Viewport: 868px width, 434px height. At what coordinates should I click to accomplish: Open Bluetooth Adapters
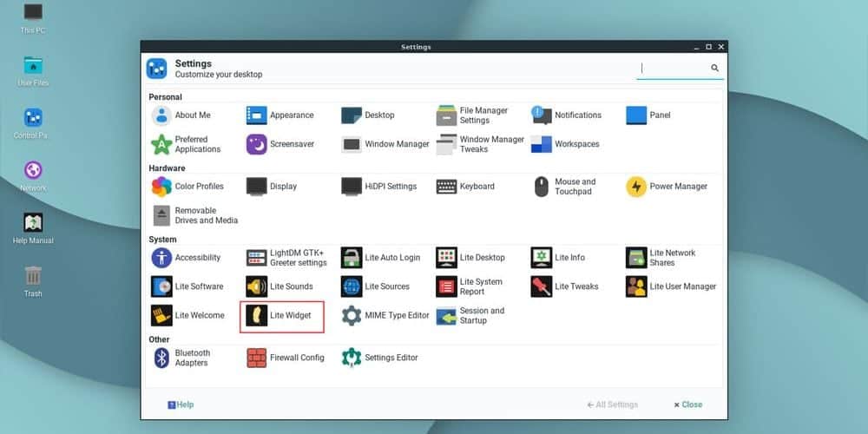point(181,358)
